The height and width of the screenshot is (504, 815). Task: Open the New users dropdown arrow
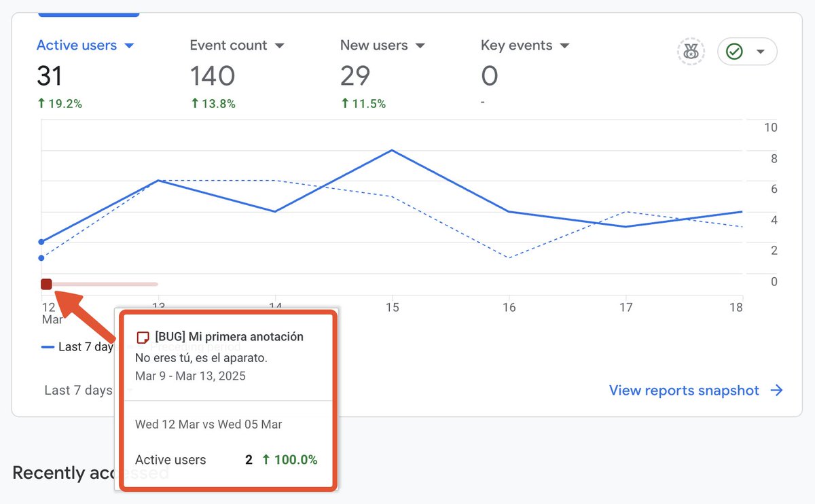click(420, 46)
